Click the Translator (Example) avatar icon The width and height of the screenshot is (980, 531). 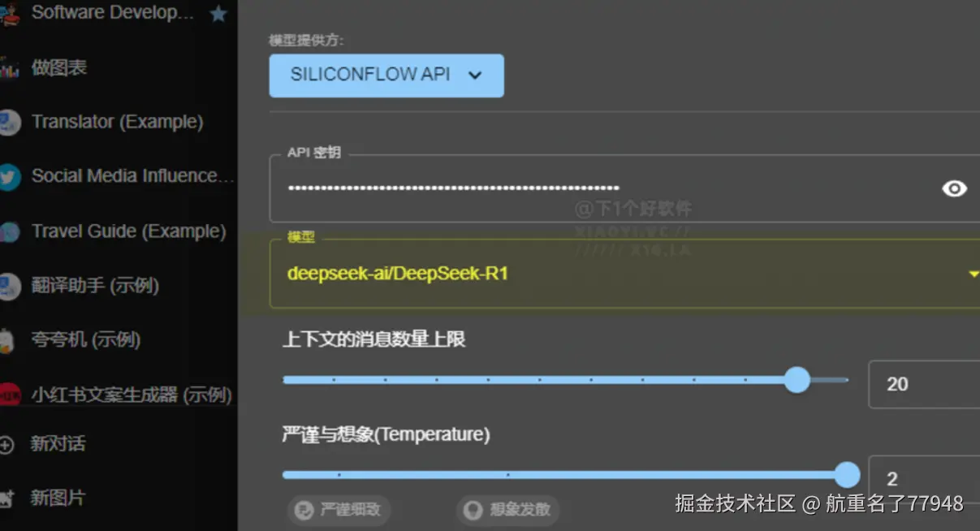(9, 123)
